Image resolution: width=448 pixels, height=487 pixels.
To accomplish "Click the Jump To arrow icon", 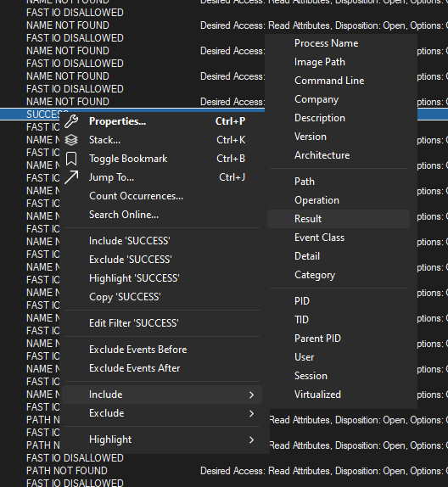I will [x=71, y=177].
